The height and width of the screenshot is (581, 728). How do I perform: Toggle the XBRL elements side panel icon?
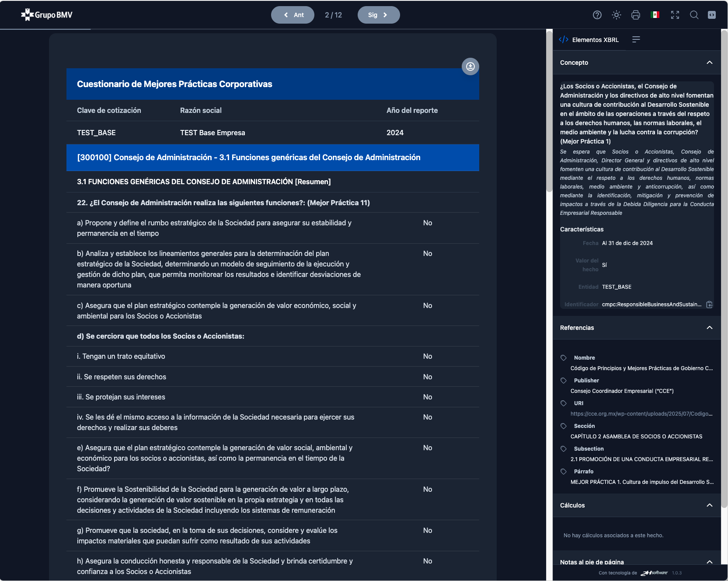(x=712, y=15)
